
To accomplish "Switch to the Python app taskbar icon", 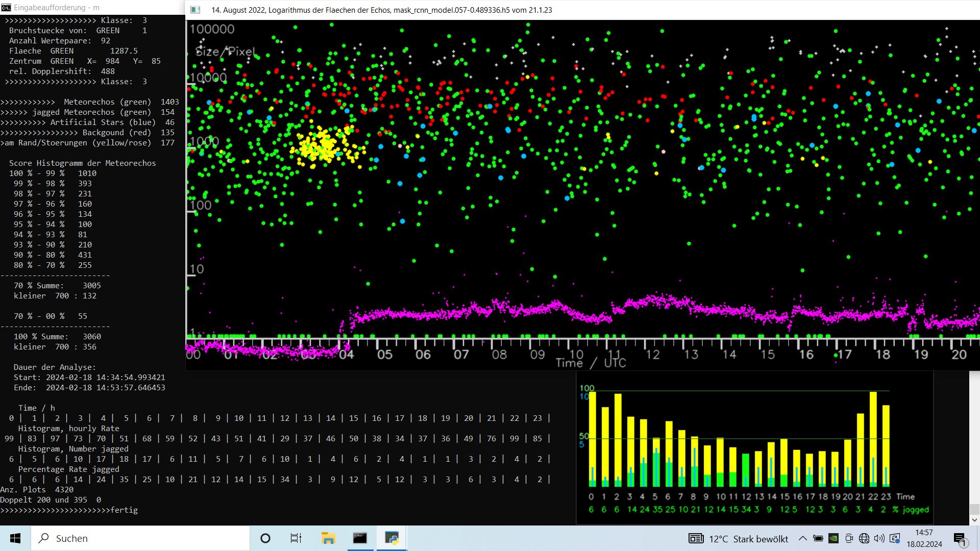I will (x=391, y=538).
